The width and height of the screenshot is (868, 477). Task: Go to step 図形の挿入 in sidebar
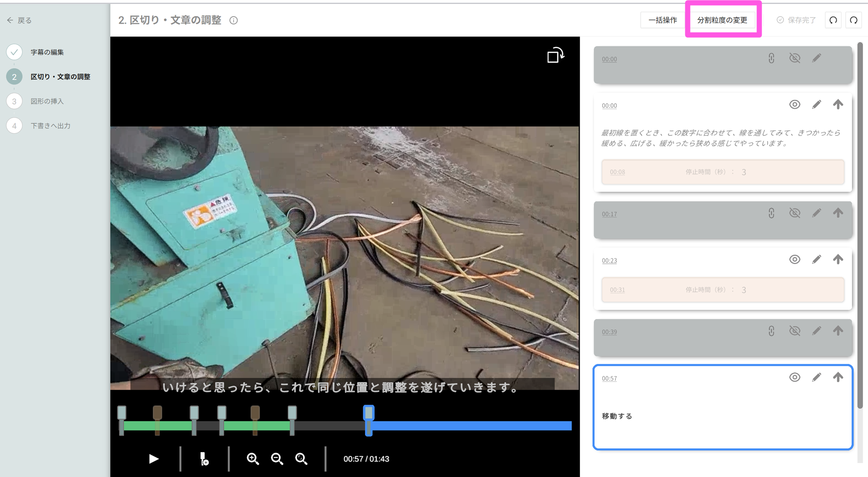point(47,101)
